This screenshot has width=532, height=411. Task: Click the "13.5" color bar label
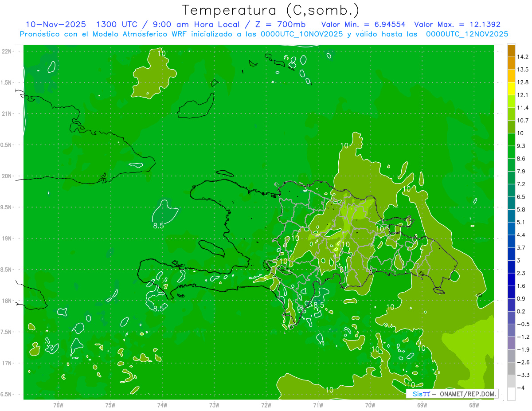(x=523, y=70)
